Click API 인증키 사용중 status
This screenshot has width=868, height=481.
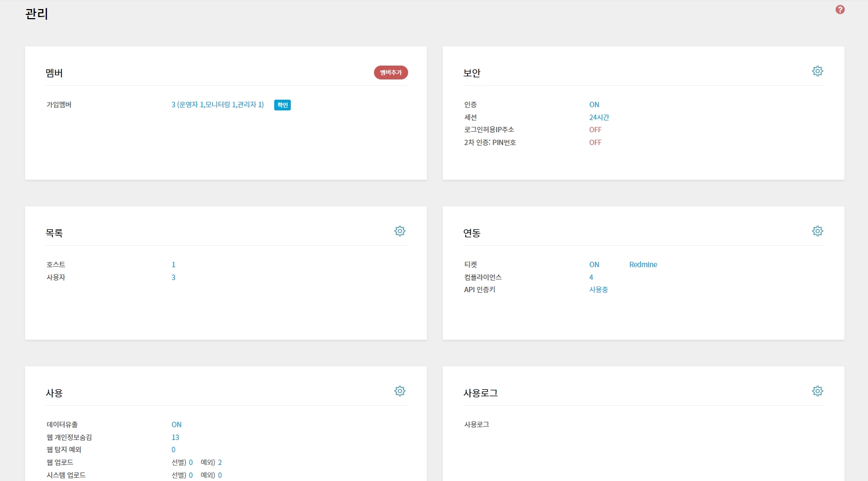coord(598,290)
